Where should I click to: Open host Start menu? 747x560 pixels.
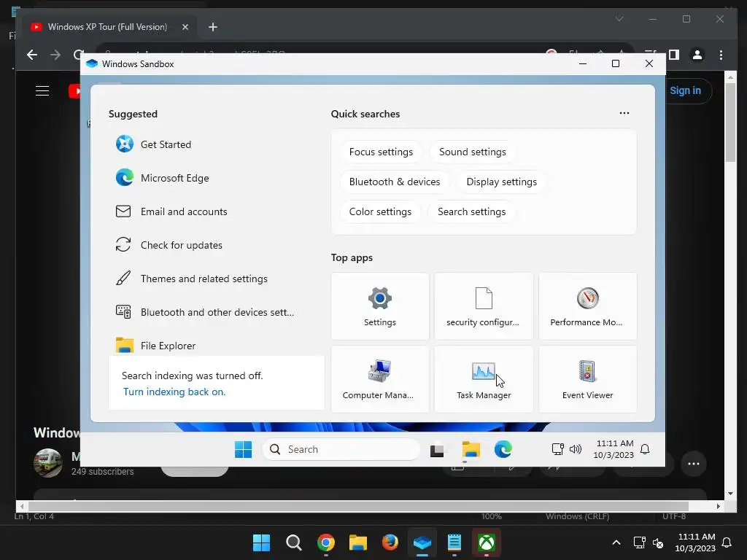click(262, 542)
